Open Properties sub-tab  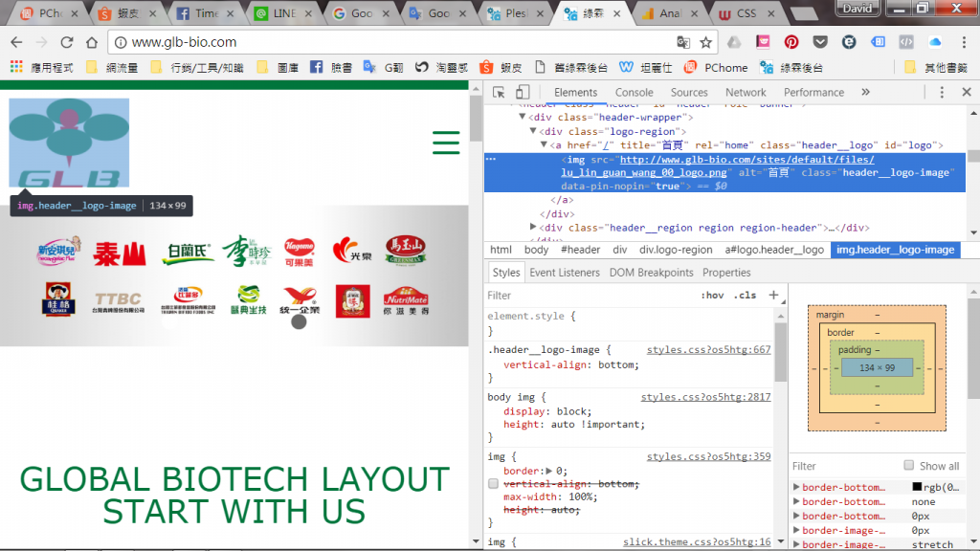pos(726,273)
